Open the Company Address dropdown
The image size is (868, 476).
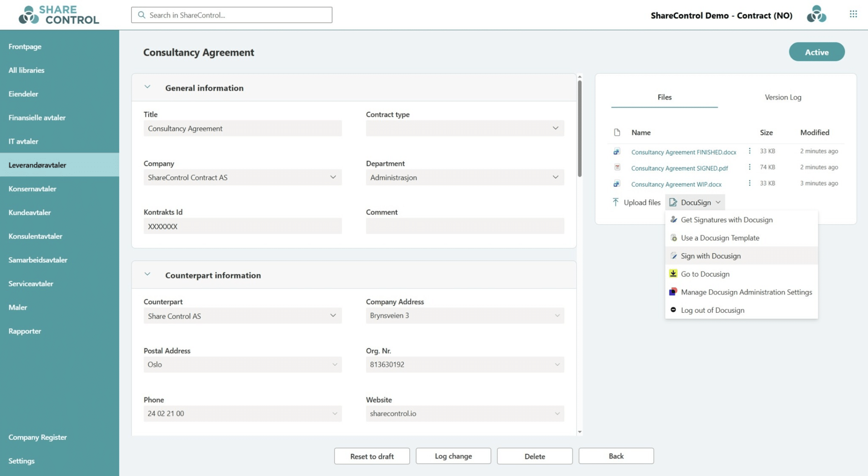click(465, 316)
